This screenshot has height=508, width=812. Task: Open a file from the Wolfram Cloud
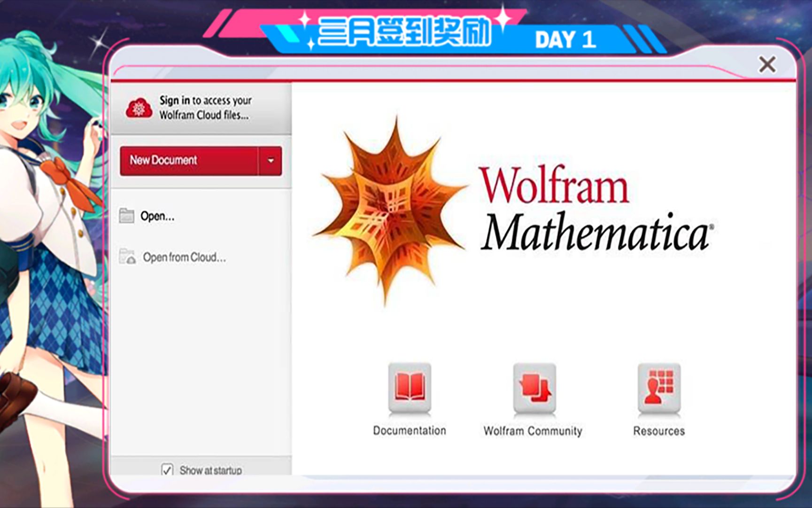pos(185,257)
